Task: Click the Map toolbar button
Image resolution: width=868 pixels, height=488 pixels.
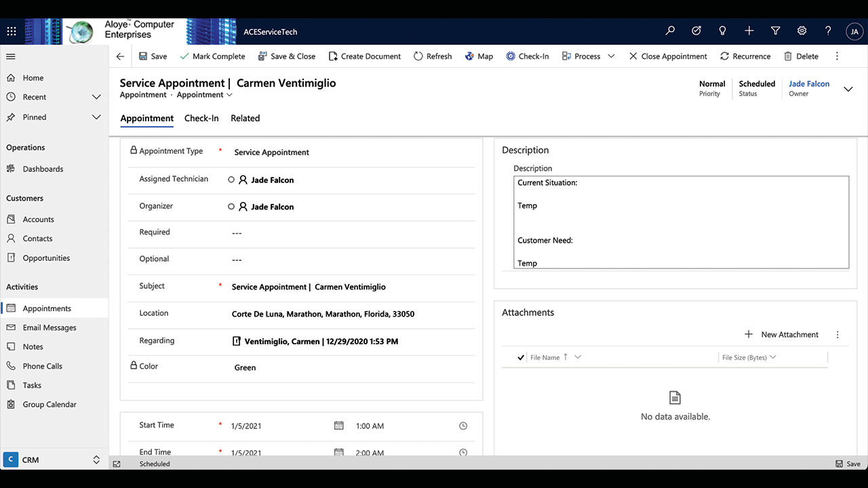Action: pyautogui.click(x=479, y=56)
